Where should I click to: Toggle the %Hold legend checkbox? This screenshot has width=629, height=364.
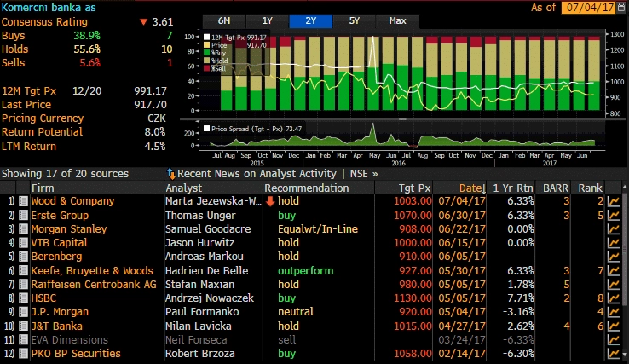[206, 61]
